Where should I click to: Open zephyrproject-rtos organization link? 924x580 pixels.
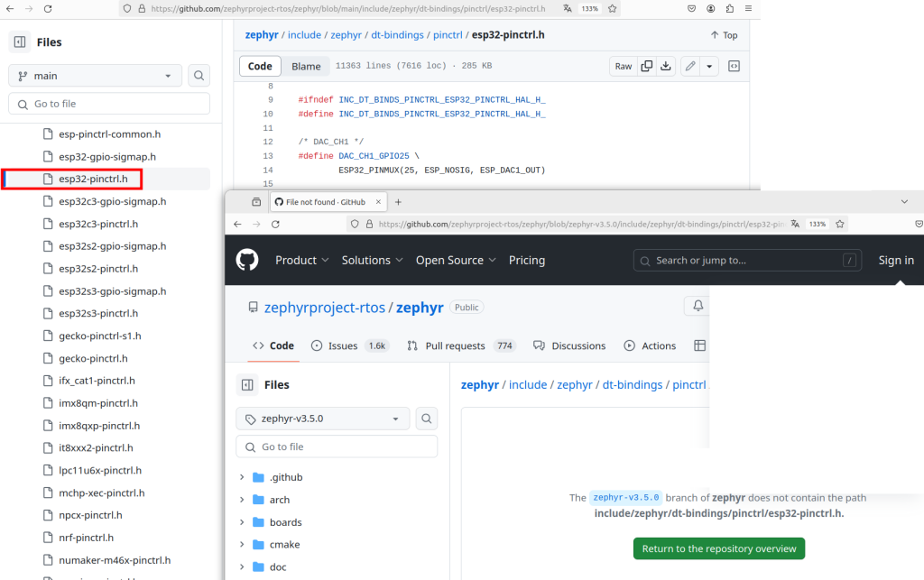[x=325, y=308]
